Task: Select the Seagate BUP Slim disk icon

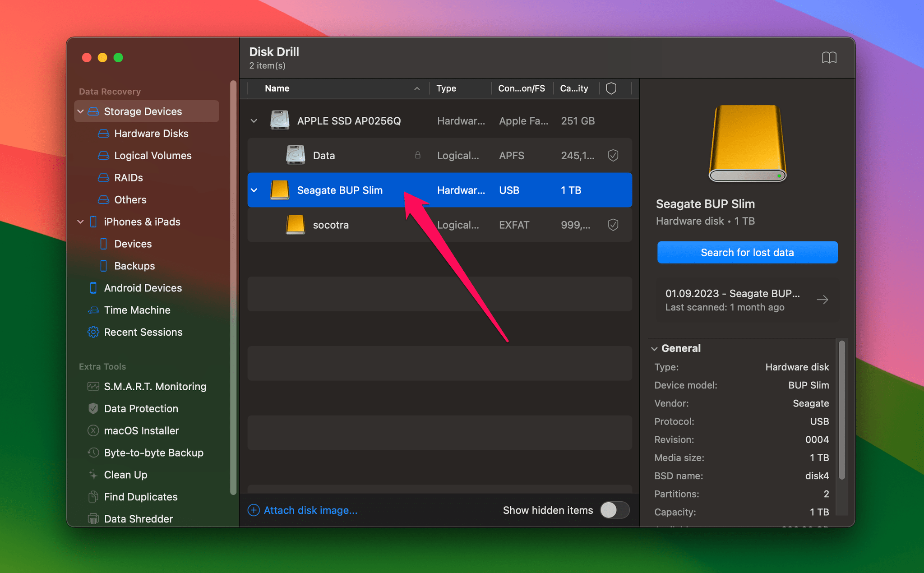Action: [x=278, y=190]
